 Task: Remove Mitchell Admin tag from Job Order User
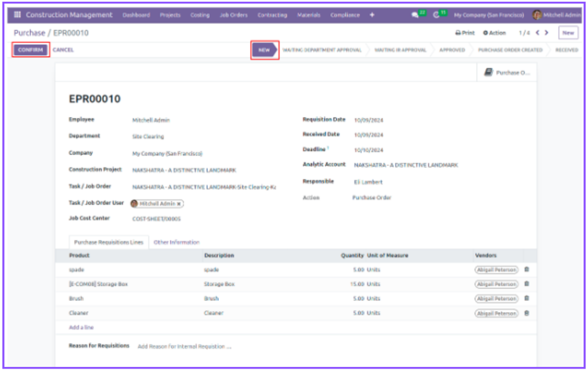(179, 204)
